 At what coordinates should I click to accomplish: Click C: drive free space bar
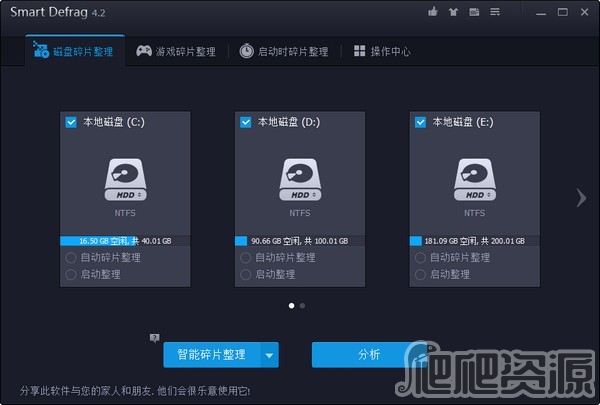[x=125, y=241]
